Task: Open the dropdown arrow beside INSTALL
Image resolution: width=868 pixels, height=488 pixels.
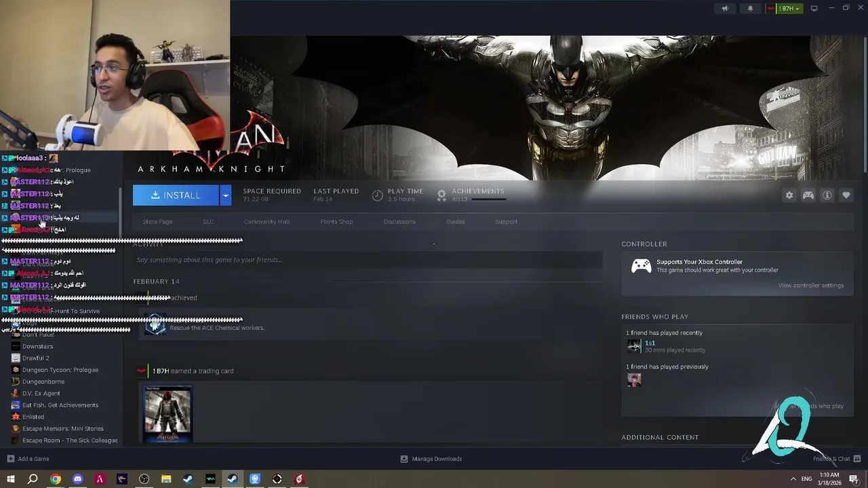Action: coord(226,195)
